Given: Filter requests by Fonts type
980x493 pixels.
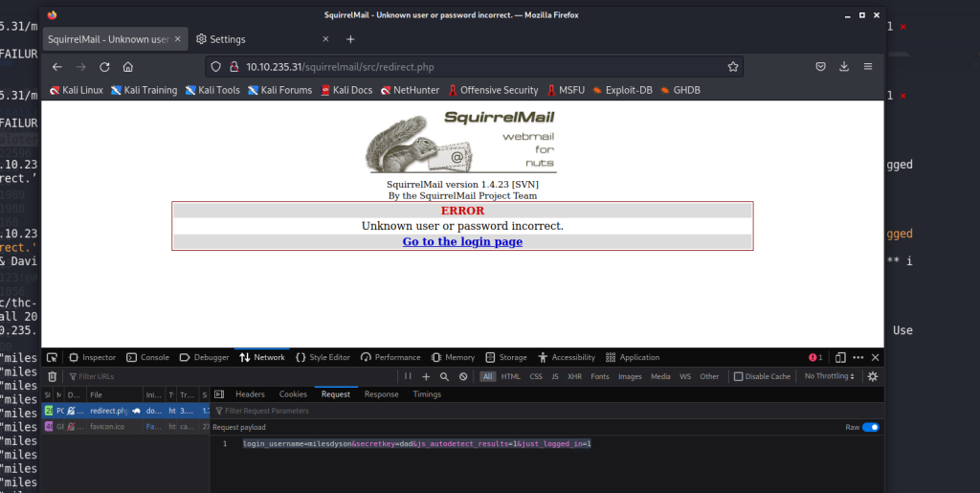Looking at the screenshot, I should (599, 376).
